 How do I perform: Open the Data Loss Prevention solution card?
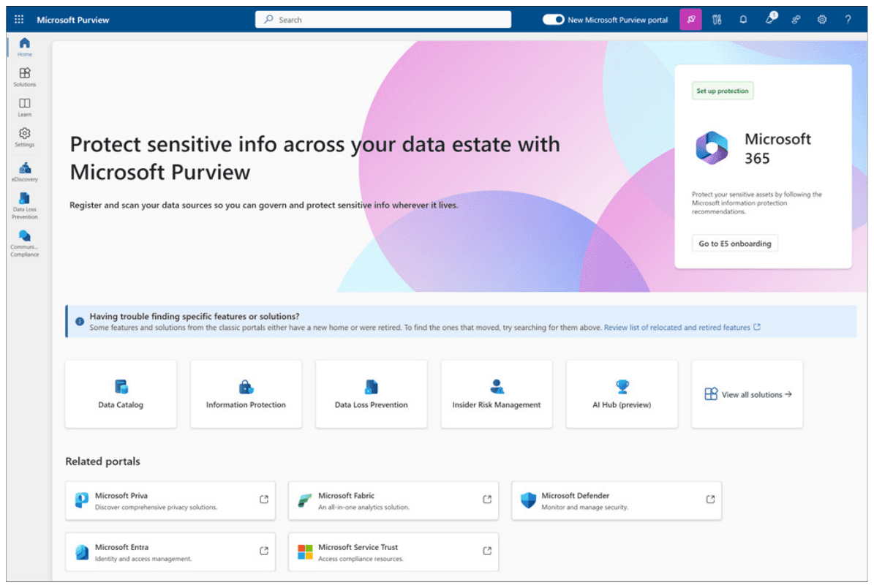[372, 394]
